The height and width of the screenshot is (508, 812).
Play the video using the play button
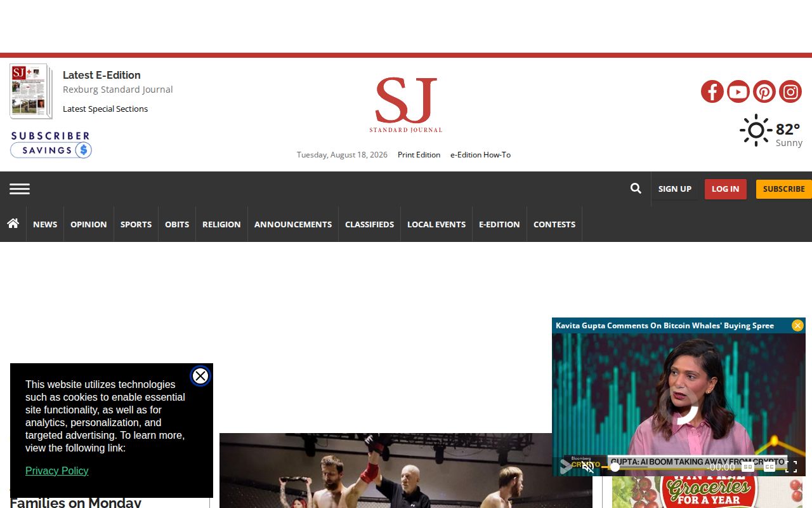(x=565, y=467)
